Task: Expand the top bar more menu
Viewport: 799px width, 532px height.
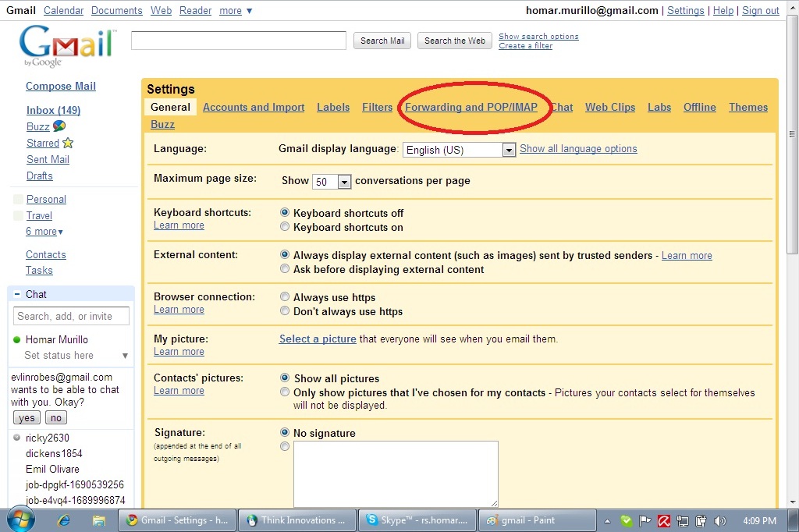Action: tap(236, 11)
